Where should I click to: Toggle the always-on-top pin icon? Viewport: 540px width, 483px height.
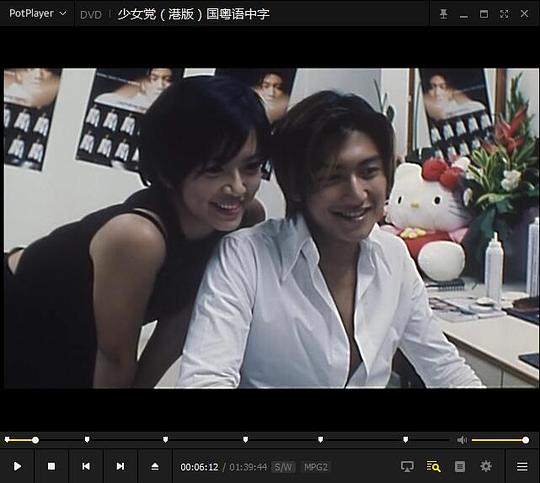444,14
